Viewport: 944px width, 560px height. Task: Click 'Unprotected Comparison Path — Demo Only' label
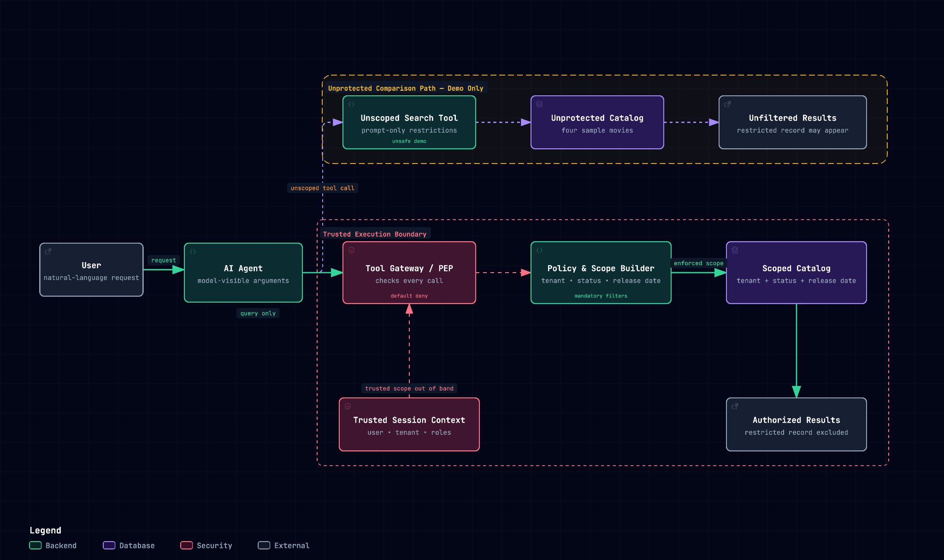coord(406,88)
